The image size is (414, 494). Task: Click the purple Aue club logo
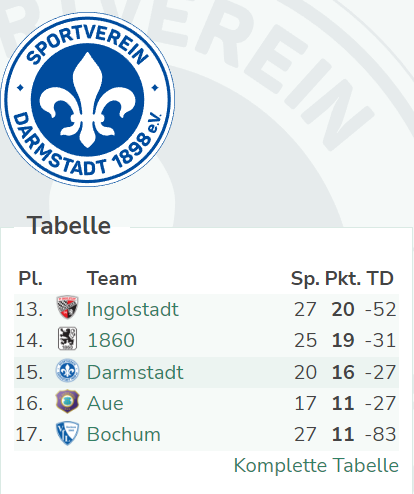tap(67, 402)
